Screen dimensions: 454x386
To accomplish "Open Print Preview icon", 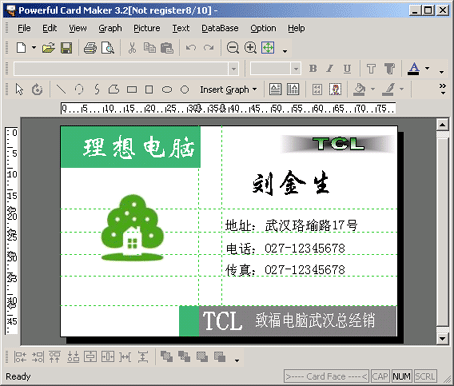I will tap(108, 48).
